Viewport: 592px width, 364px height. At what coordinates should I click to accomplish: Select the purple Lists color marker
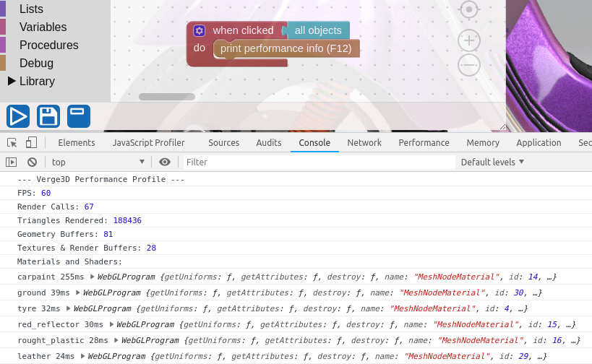[3, 8]
